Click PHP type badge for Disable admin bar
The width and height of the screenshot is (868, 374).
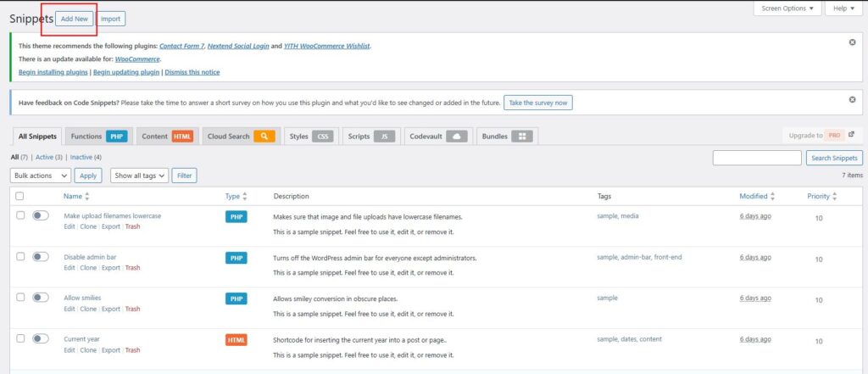tap(236, 258)
